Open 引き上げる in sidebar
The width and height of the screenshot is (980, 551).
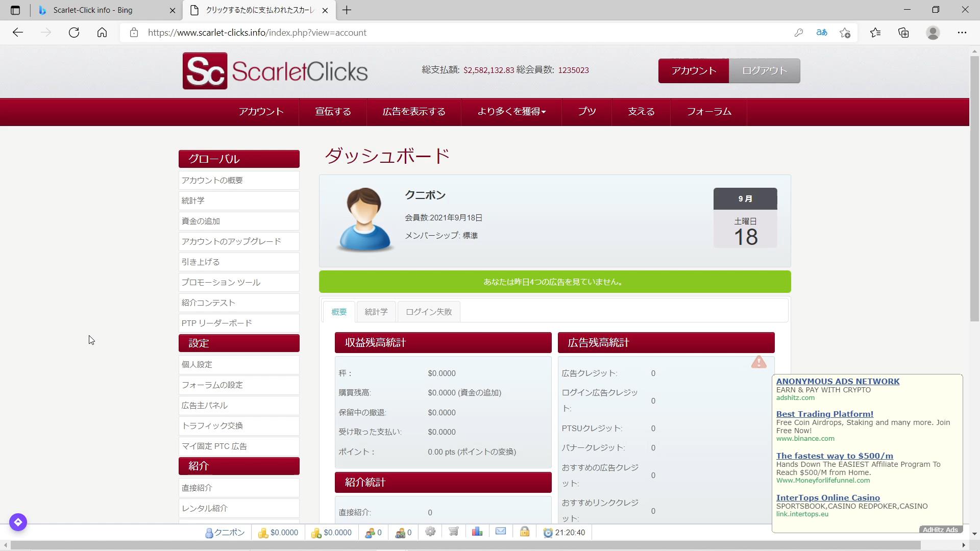239,262
